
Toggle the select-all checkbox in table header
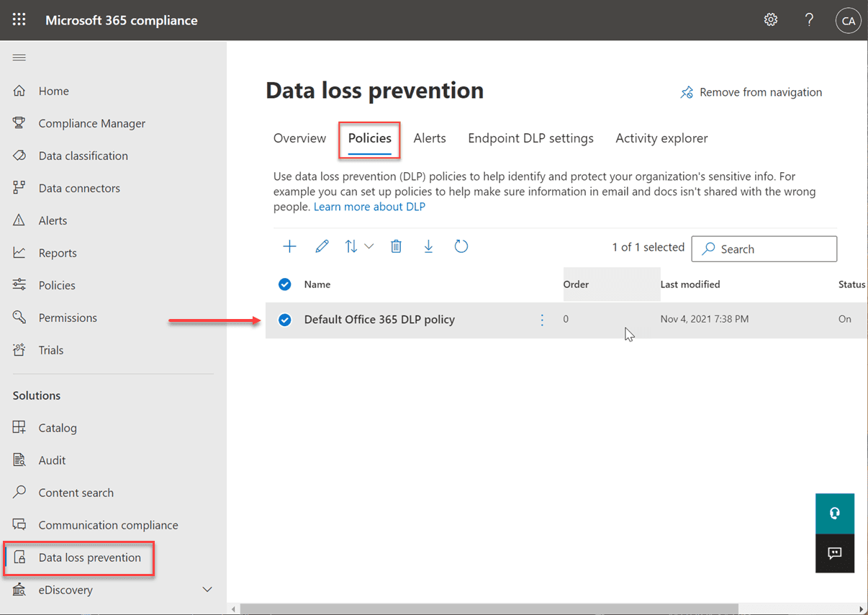click(285, 284)
